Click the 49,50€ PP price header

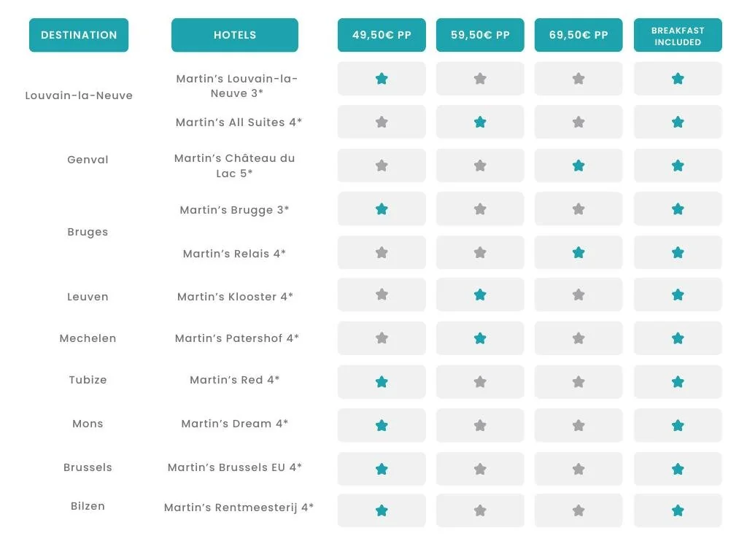pos(382,35)
